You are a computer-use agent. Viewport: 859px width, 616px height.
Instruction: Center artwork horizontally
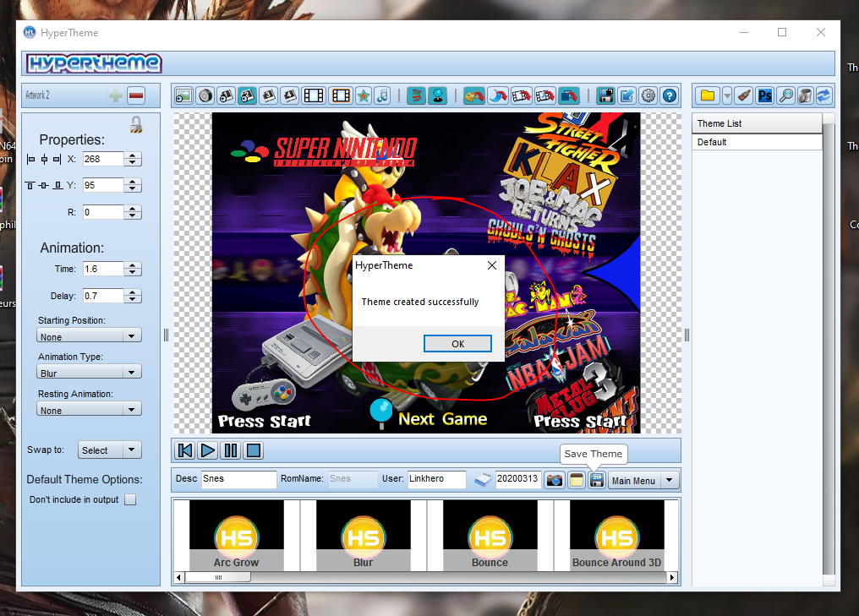tap(44, 160)
